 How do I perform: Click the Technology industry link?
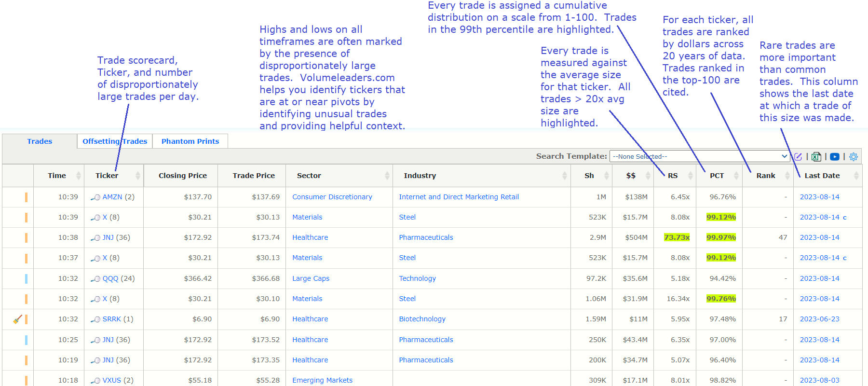418,278
